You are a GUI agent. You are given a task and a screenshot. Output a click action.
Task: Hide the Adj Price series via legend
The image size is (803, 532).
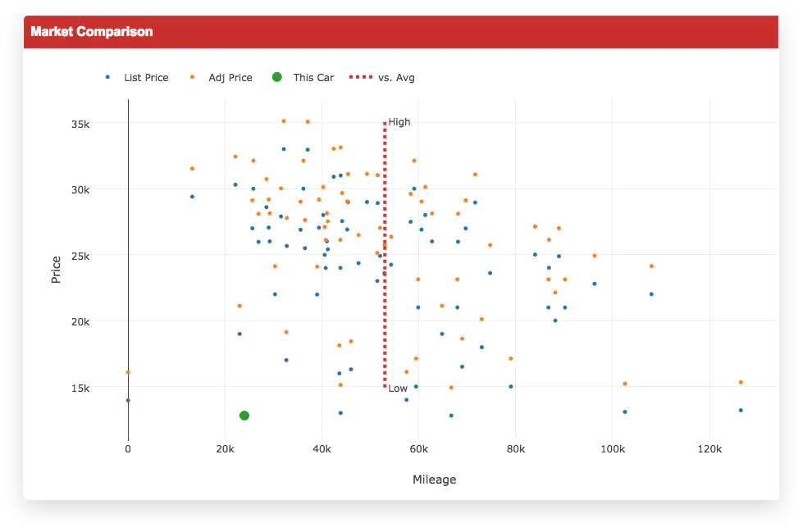point(221,77)
